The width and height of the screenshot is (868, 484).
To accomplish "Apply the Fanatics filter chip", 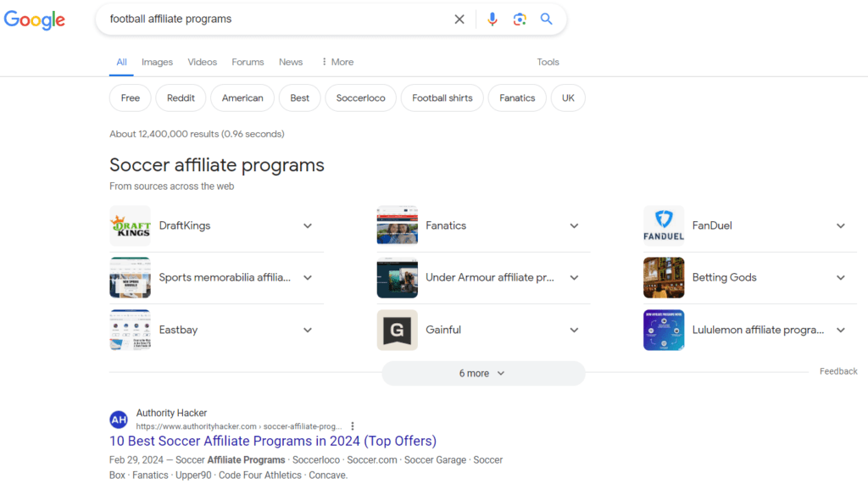I will click(x=517, y=98).
